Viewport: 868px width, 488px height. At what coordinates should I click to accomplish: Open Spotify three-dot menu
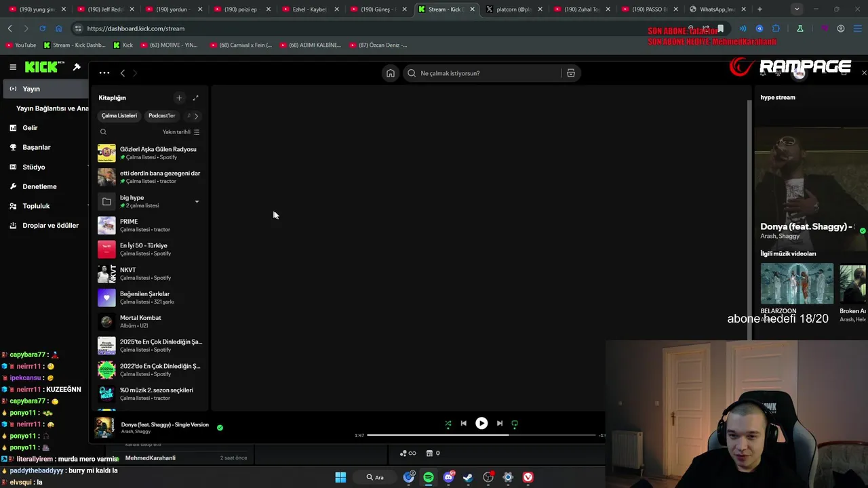(x=104, y=73)
